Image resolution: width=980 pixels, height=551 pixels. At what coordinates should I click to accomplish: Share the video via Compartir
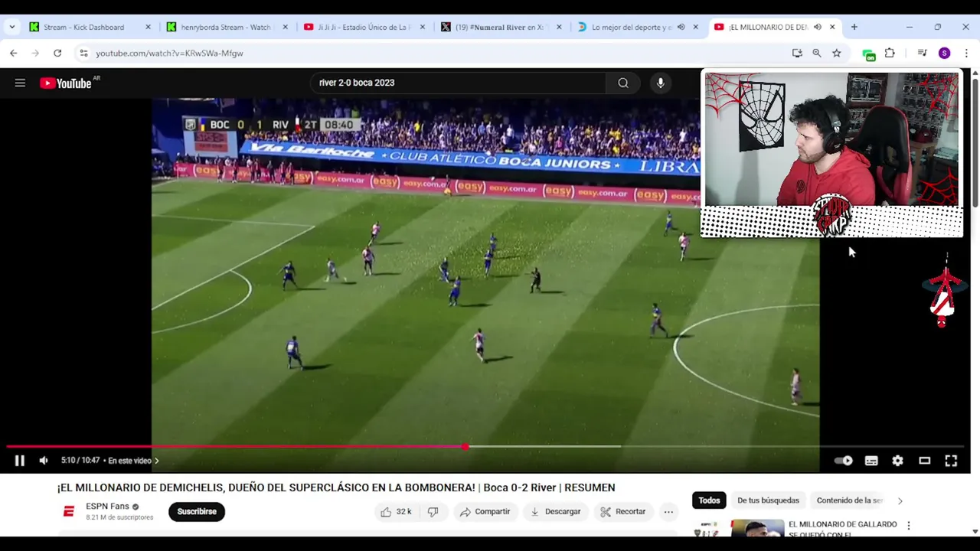(x=485, y=511)
